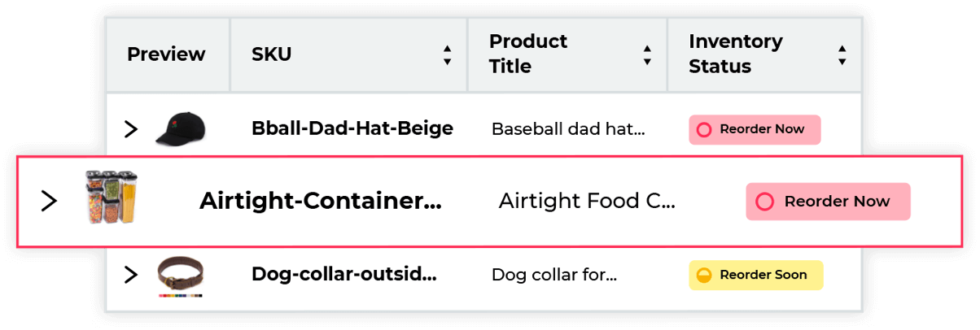Image resolution: width=980 pixels, height=330 pixels.
Task: Click the Airtight Food C product title
Action: point(587,201)
